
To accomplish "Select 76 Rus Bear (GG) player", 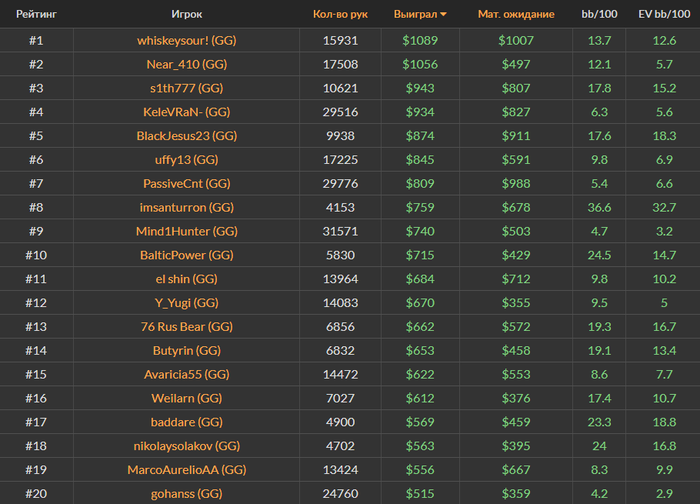I will [186, 327].
